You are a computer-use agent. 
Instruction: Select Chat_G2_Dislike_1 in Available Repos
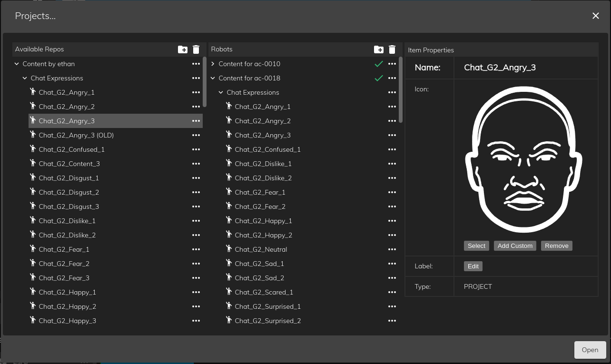(x=116, y=221)
